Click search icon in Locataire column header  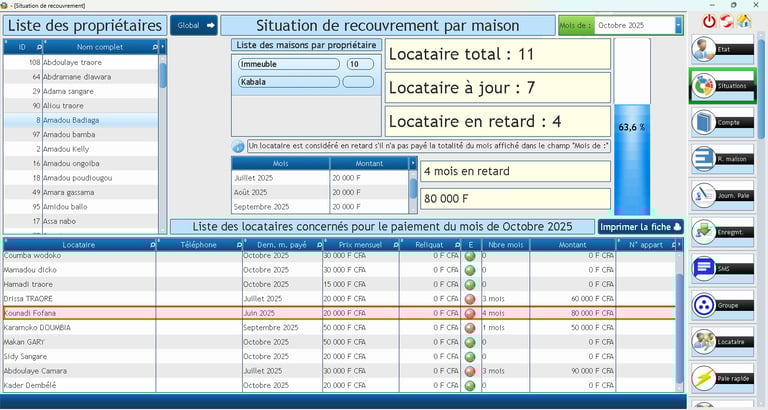pos(152,244)
